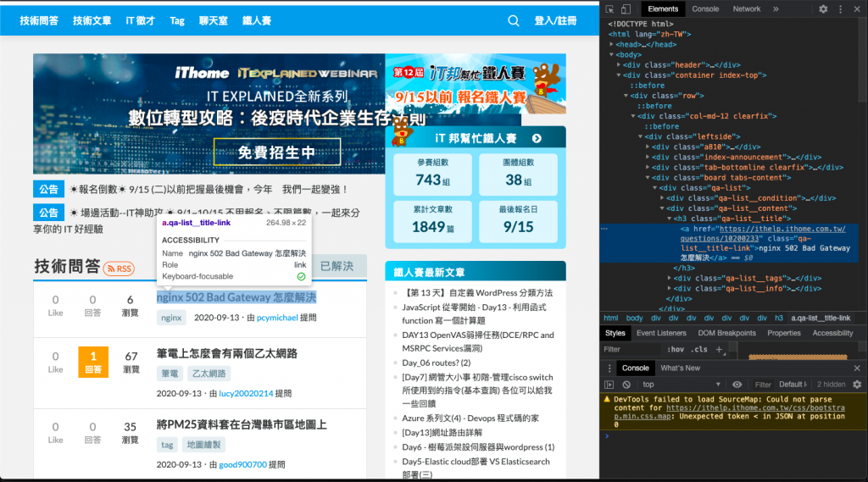Click the RSS badge next to 技術問答
The image size is (868, 482).
119,269
